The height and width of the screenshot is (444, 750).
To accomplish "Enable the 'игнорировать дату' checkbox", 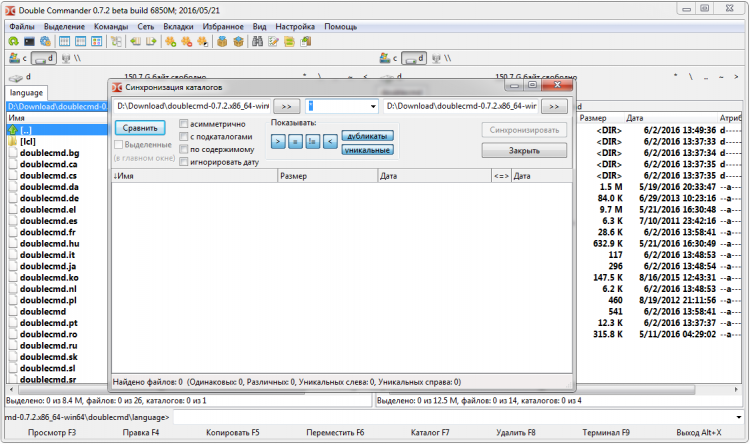I will point(183,162).
